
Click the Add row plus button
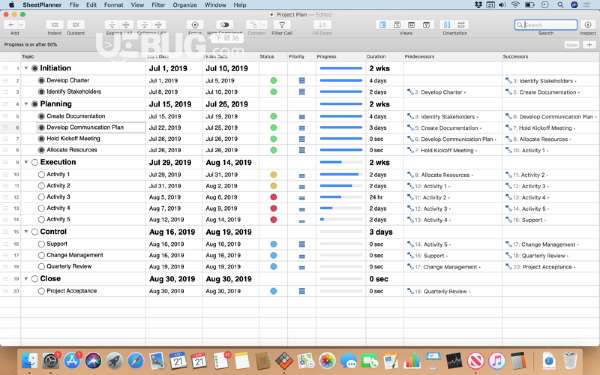(10, 25)
